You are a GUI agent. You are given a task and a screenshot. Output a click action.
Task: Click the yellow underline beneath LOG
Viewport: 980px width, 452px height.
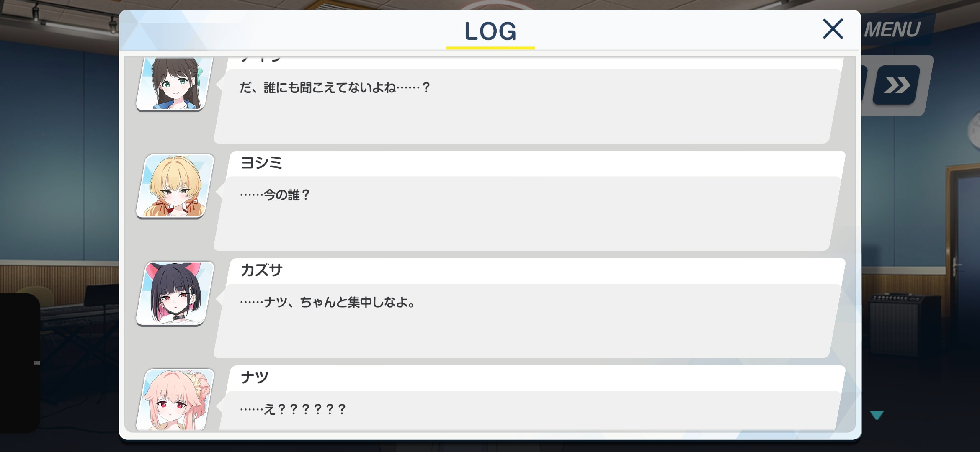(x=490, y=48)
